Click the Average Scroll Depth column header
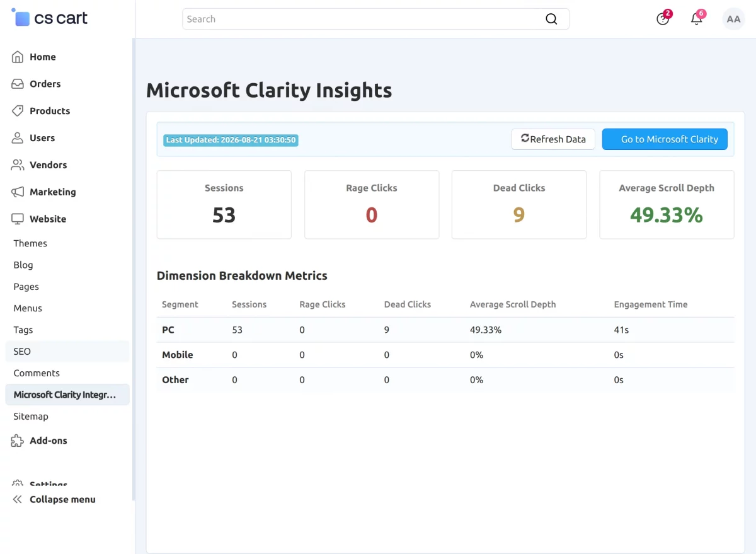The height and width of the screenshot is (554, 756). (x=513, y=304)
